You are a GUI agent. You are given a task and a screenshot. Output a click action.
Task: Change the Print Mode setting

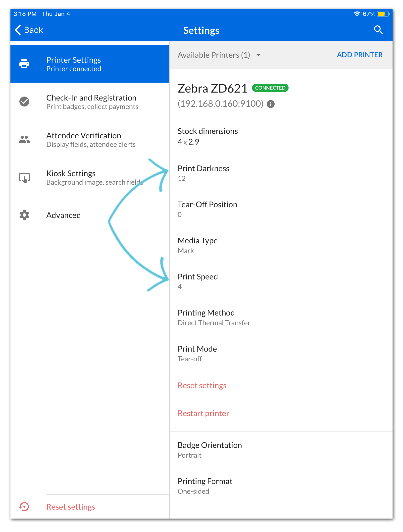point(281,353)
